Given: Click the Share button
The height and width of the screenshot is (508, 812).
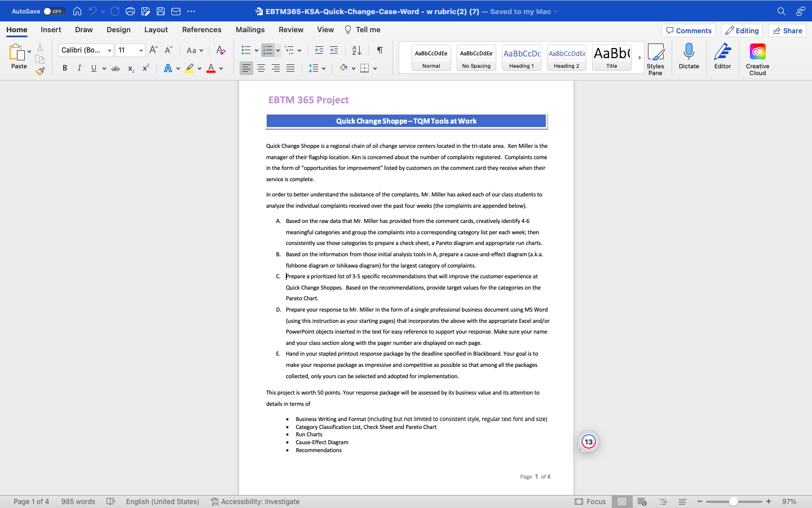Looking at the screenshot, I should point(788,30).
